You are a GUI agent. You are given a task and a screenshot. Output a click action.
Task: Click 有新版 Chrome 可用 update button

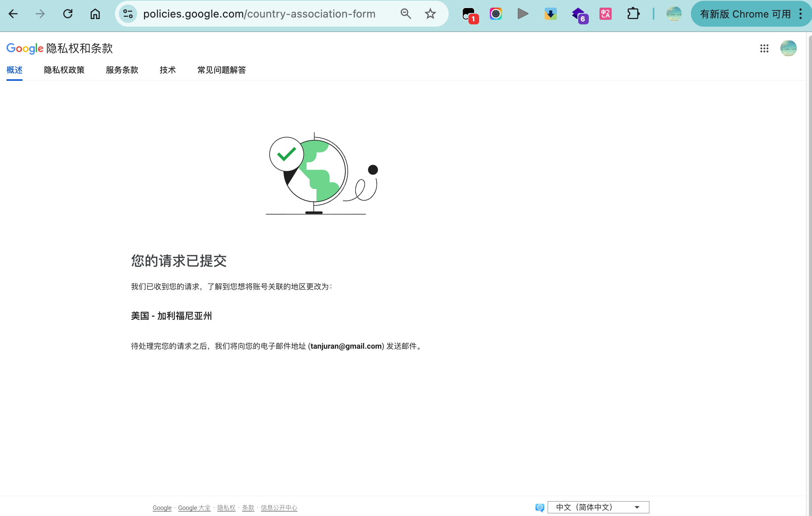(x=745, y=14)
